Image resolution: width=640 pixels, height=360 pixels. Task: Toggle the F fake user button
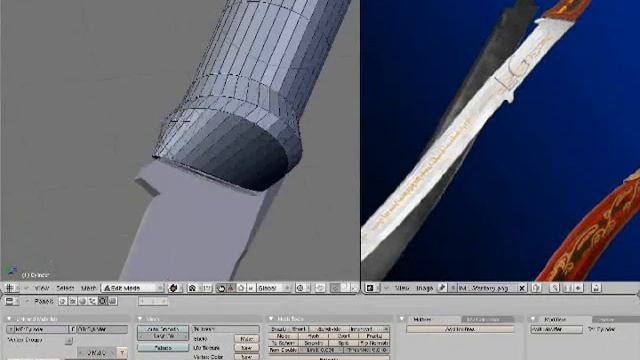(x=73, y=329)
